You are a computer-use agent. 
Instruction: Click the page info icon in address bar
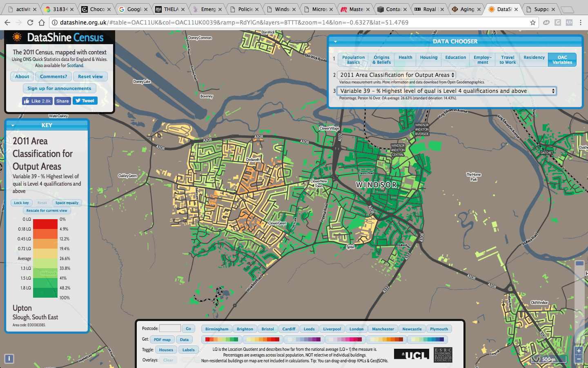click(54, 22)
